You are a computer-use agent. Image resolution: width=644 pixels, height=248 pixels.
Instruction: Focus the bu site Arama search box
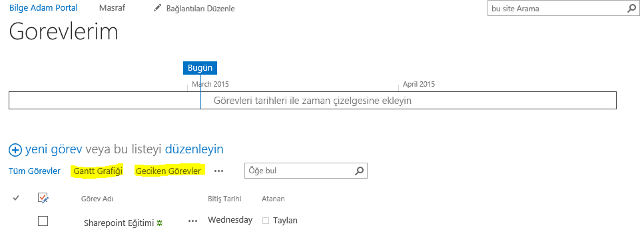tap(557, 8)
